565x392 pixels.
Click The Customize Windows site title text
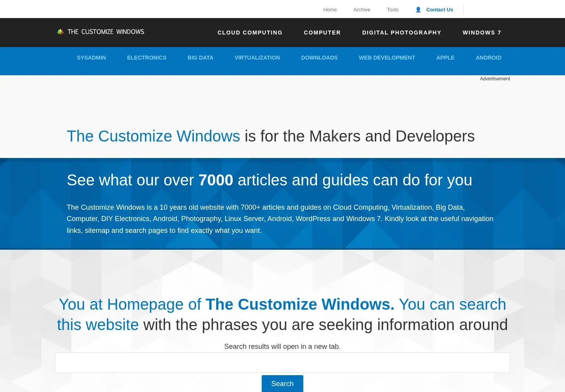[106, 32]
